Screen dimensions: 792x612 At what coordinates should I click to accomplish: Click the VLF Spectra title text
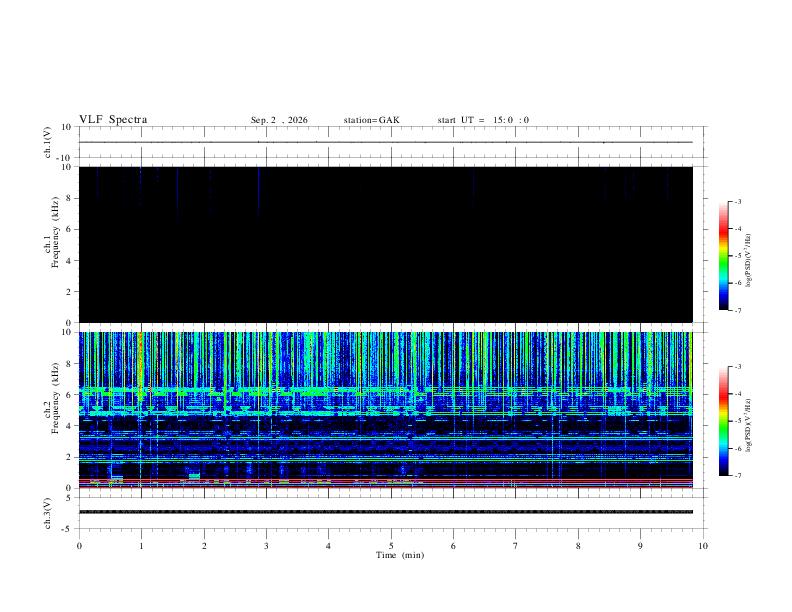click(x=113, y=120)
